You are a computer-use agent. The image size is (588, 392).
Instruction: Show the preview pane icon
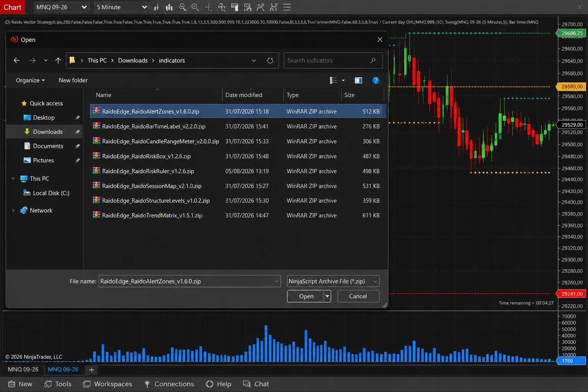click(358, 80)
